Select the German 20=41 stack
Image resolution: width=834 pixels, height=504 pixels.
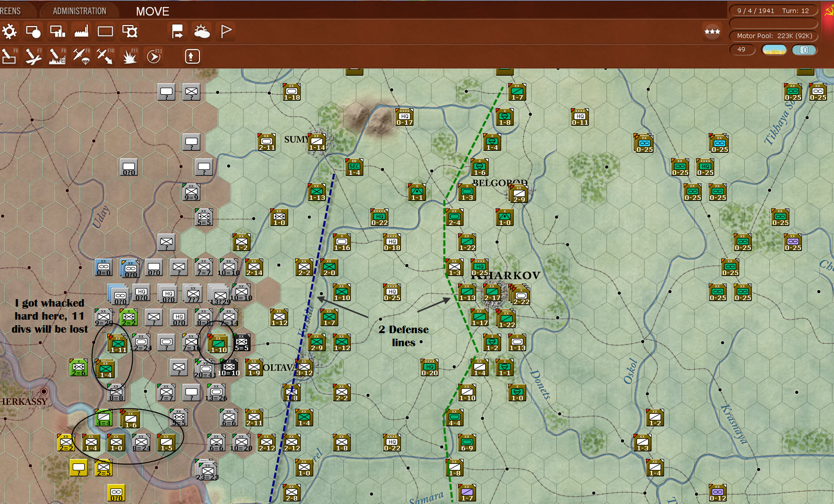click(x=205, y=369)
